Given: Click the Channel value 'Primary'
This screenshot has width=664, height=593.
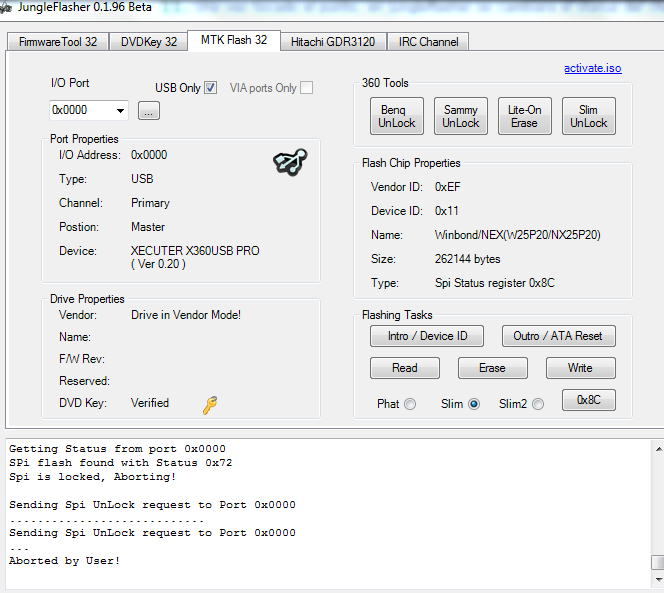Looking at the screenshot, I should (x=150, y=203).
